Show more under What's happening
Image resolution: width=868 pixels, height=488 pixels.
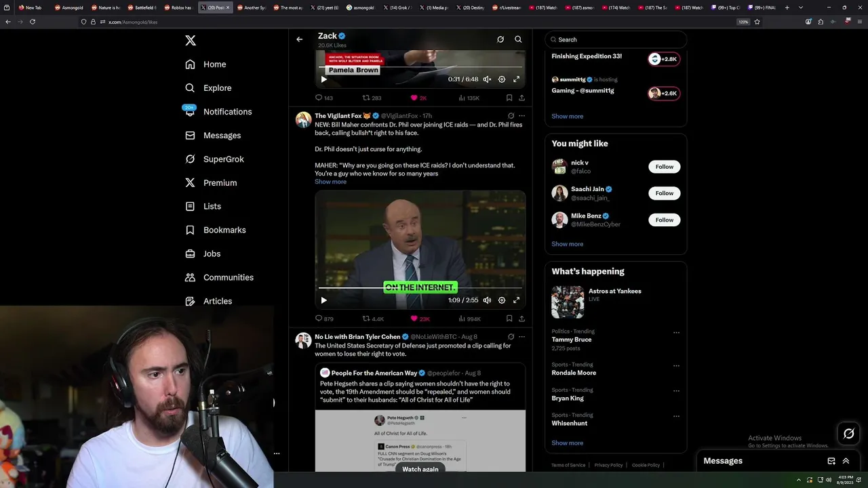[567, 443]
